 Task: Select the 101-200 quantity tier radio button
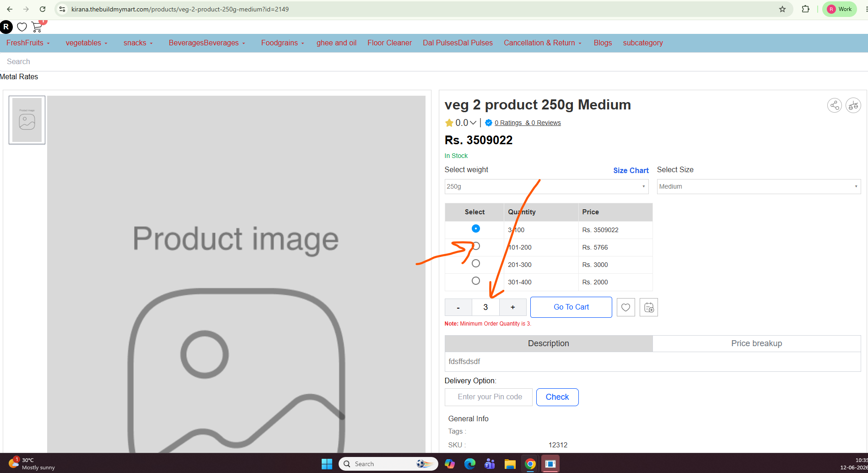point(476,246)
